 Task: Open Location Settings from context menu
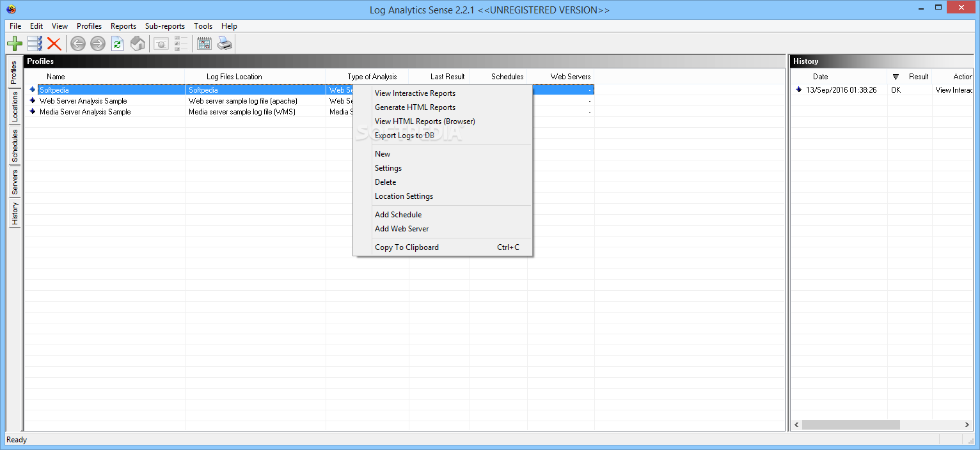point(443,196)
